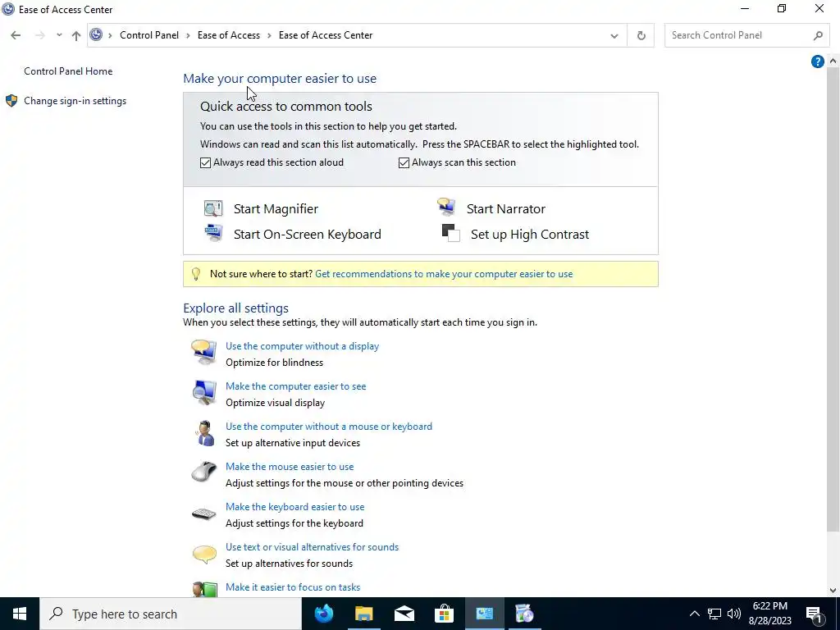Refresh the Control Panel page
Image resolution: width=840 pixels, height=630 pixels.
pos(641,35)
